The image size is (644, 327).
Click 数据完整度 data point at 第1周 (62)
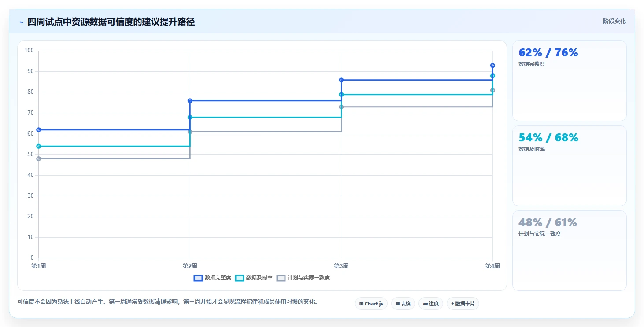click(x=38, y=129)
